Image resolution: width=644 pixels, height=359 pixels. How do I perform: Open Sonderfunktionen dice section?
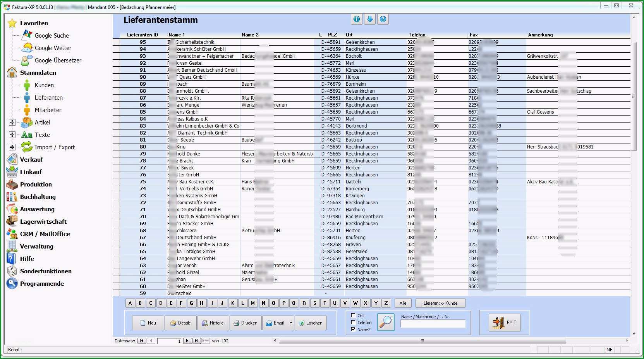point(39,271)
